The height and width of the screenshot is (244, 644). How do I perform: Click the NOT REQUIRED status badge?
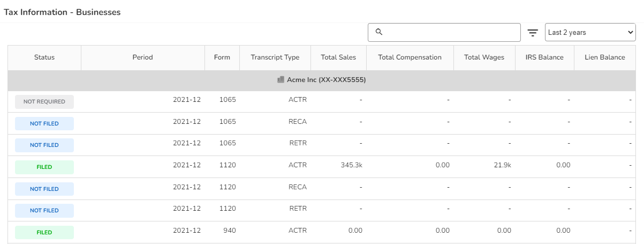pyautogui.click(x=44, y=102)
